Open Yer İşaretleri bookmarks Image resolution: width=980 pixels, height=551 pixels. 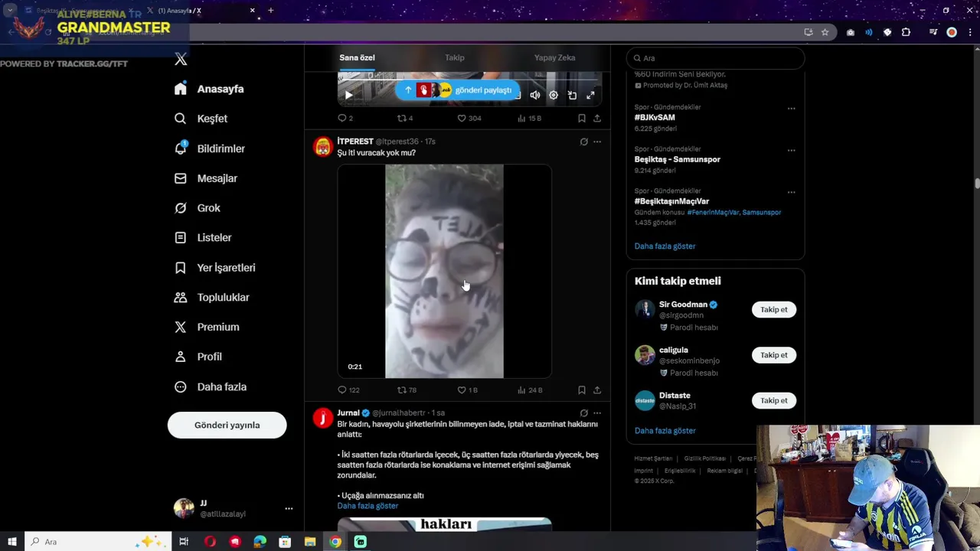click(215, 268)
